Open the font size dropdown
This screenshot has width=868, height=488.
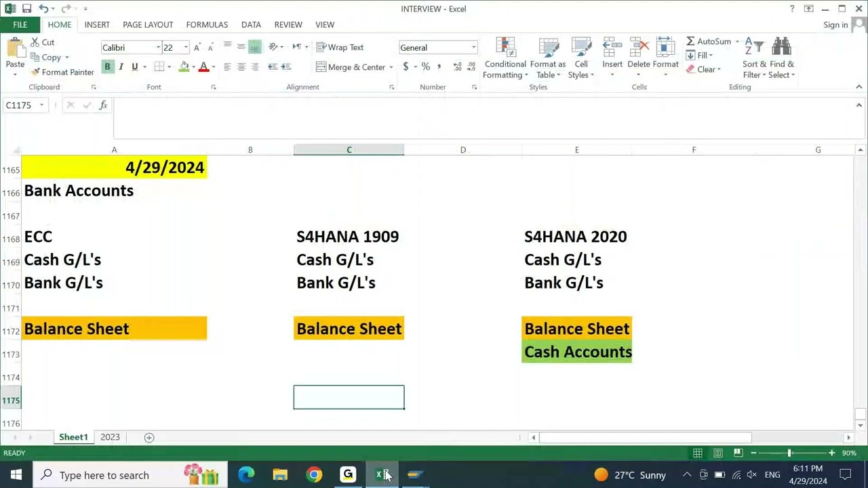point(186,47)
